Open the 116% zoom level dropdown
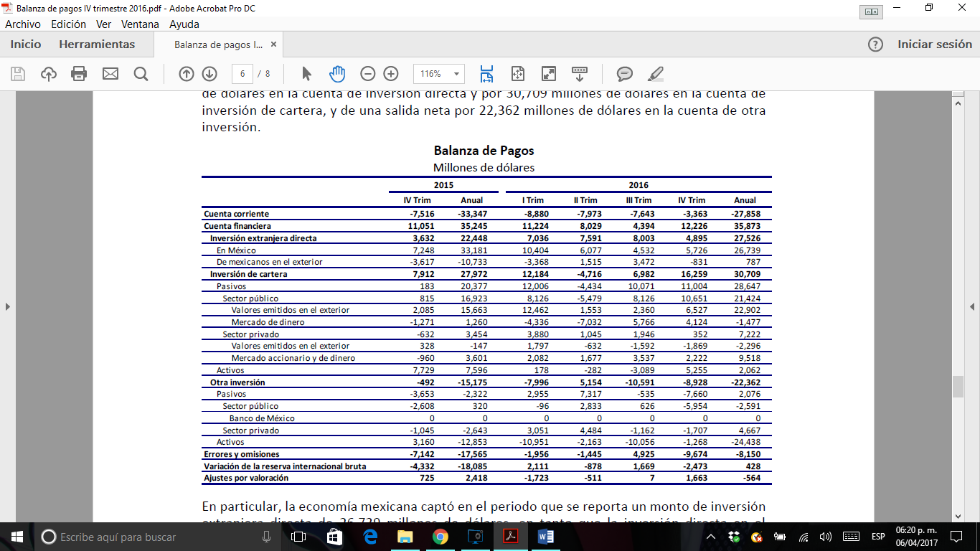The height and width of the screenshot is (551, 980). point(439,74)
